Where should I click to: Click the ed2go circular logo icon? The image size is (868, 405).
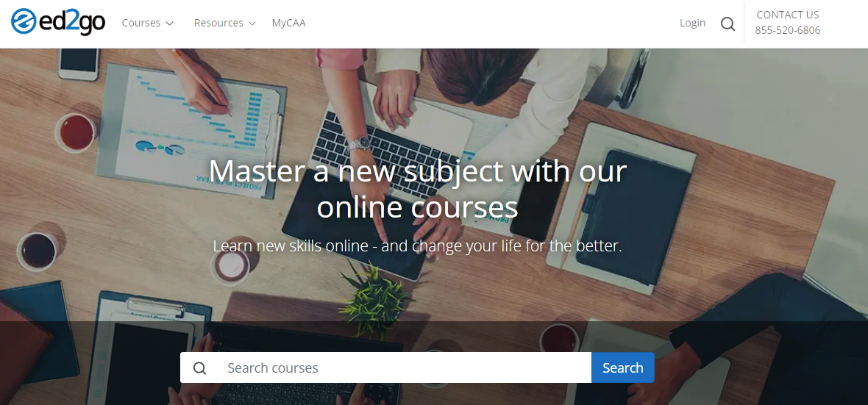pos(24,21)
